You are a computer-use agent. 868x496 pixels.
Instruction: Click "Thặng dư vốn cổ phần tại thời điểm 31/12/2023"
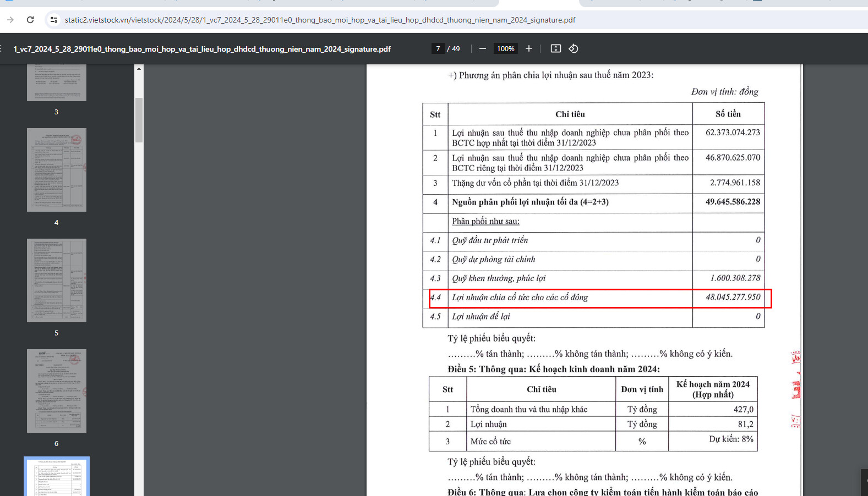pos(535,183)
